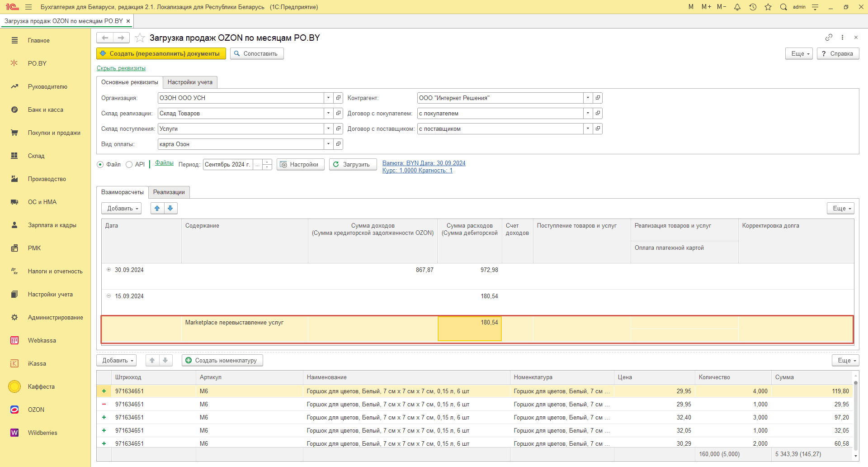Open favorites star in title bar
The height and width of the screenshot is (467, 868).
click(x=768, y=7)
